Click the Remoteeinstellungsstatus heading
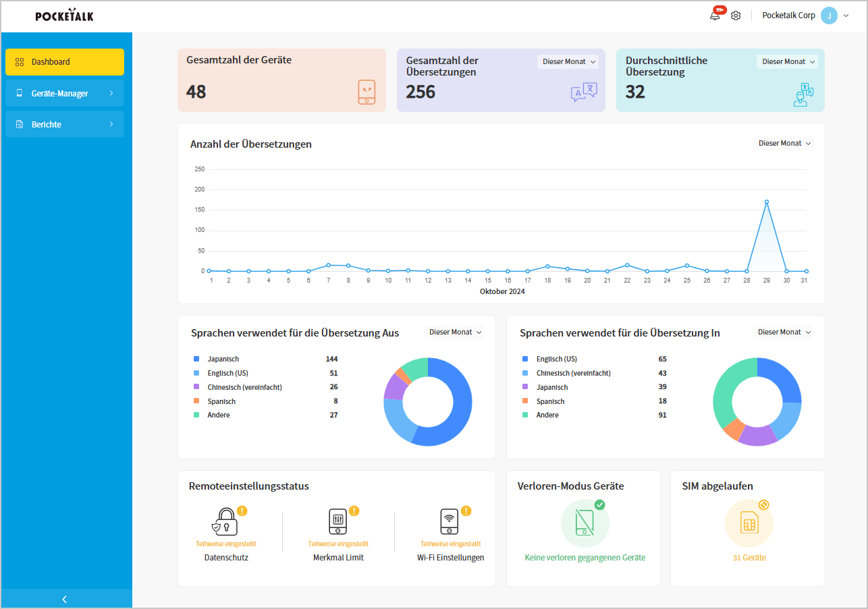Image resolution: width=868 pixels, height=609 pixels. coord(249,486)
